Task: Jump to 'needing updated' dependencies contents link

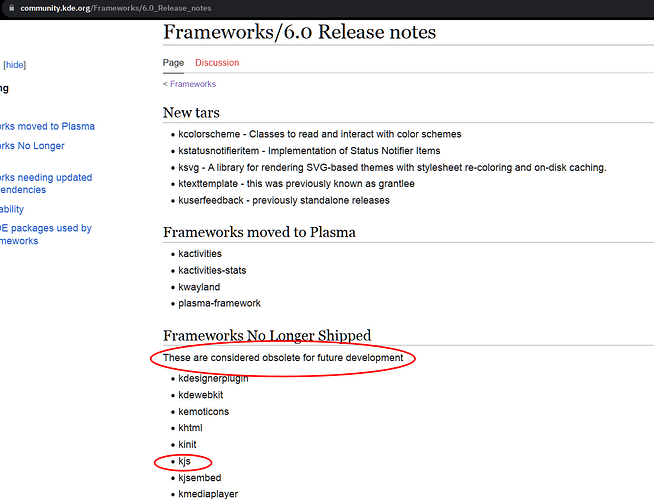Action: (46, 184)
